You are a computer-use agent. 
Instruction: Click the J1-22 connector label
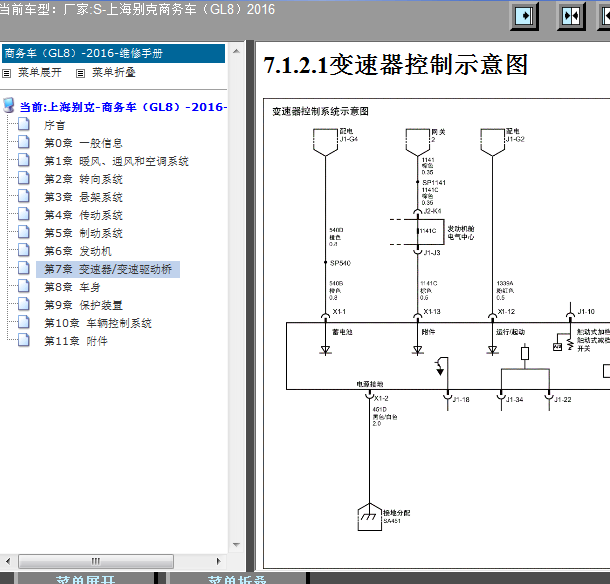pyautogui.click(x=563, y=400)
